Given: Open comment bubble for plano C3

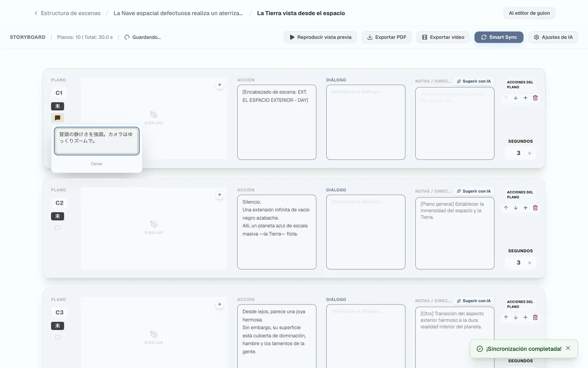Looking at the screenshot, I should 58,337.
